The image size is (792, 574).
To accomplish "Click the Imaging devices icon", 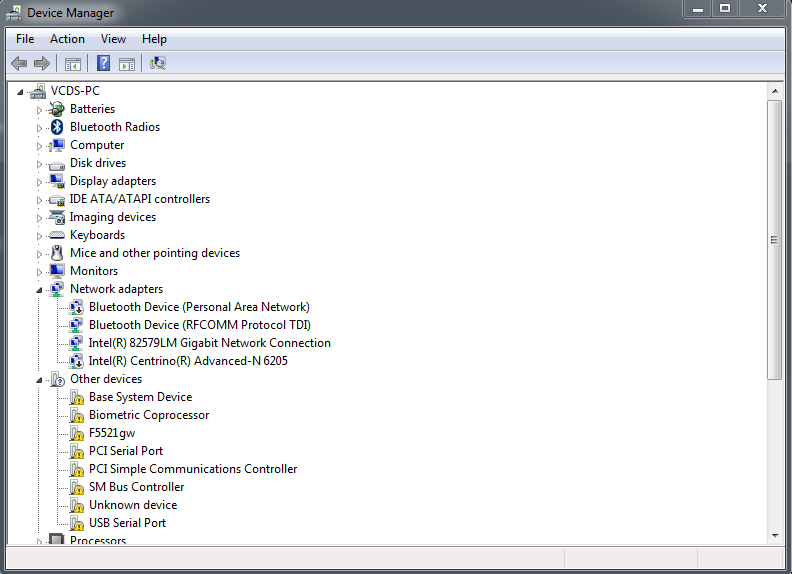I will tap(57, 217).
